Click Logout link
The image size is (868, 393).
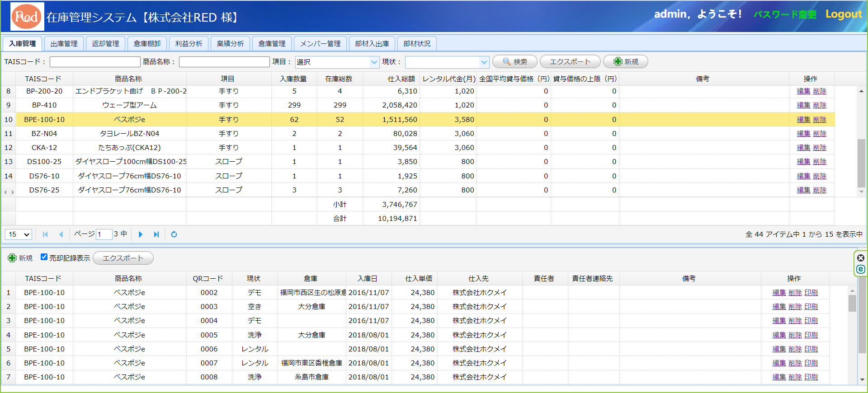844,14
